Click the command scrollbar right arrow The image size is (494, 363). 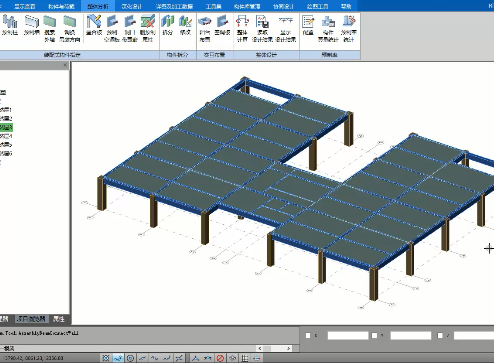click(x=288, y=348)
